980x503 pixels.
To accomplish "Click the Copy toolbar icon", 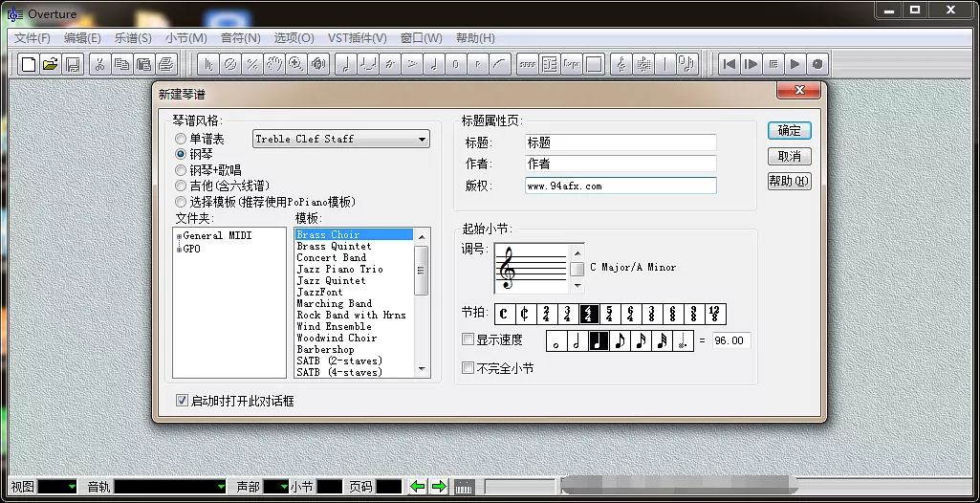I will click(121, 64).
